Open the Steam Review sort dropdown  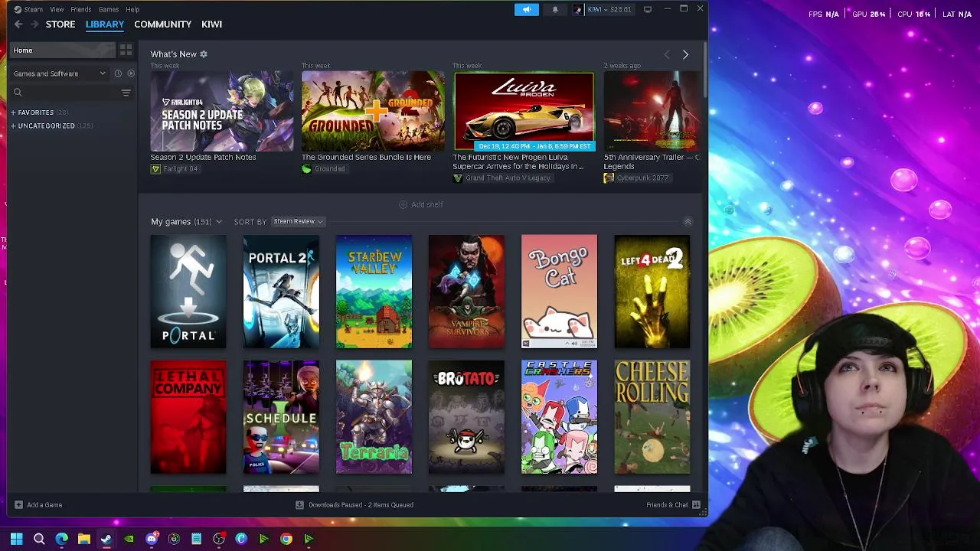tap(298, 221)
